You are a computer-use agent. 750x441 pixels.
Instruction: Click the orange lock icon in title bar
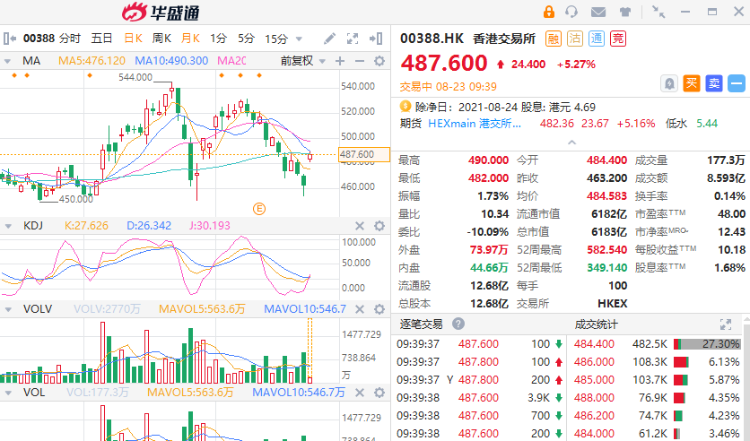(549, 11)
